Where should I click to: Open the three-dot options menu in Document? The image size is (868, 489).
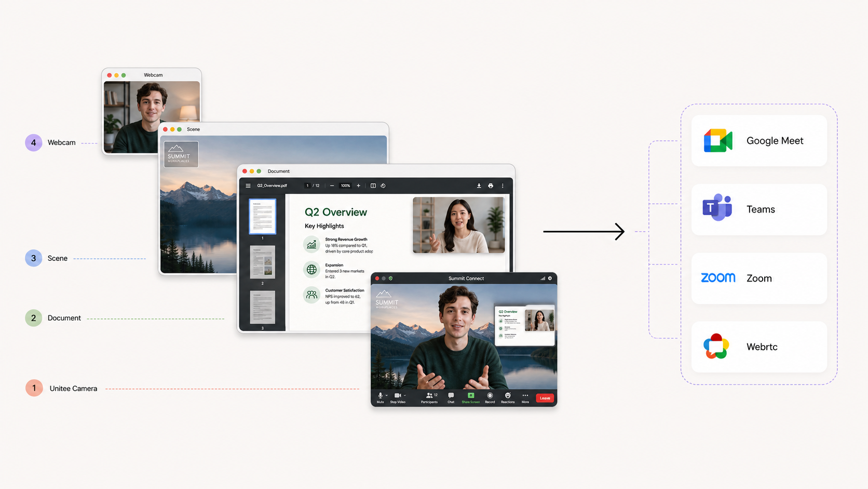[503, 186]
